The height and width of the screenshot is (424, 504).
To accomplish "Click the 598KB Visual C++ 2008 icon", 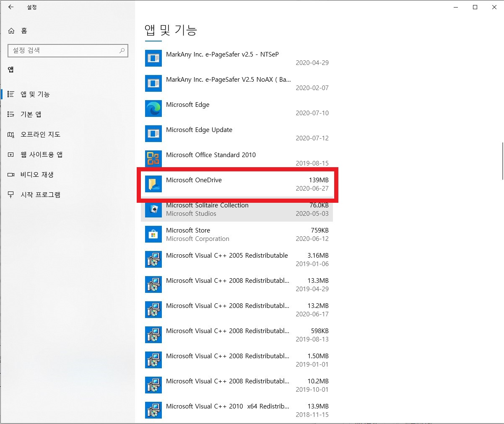I will click(153, 335).
